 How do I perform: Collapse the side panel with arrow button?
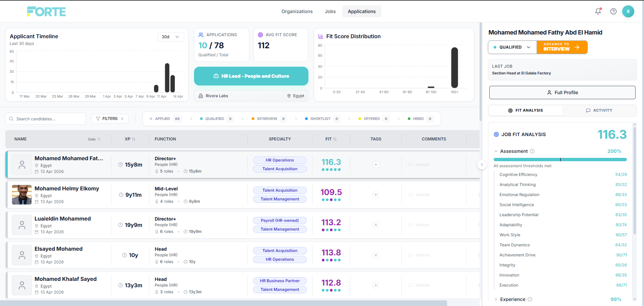coord(482,165)
